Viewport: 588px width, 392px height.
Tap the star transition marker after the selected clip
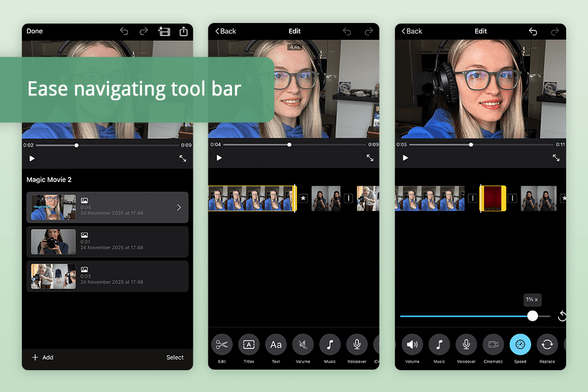(x=303, y=198)
